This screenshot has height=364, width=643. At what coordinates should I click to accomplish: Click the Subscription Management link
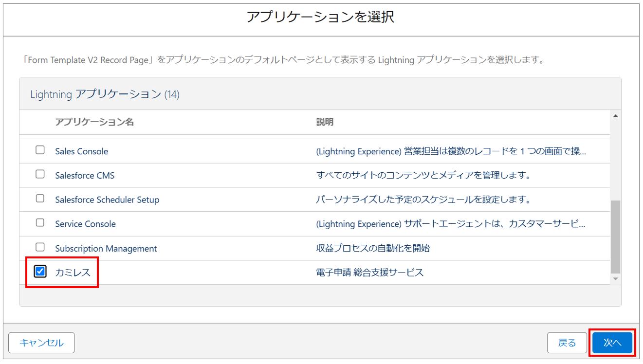106,249
